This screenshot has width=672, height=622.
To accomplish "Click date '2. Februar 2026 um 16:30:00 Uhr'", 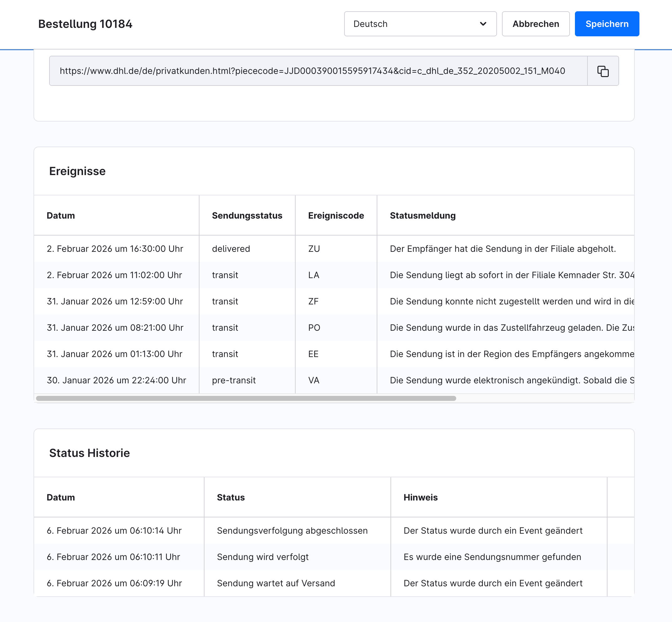I will pos(115,249).
